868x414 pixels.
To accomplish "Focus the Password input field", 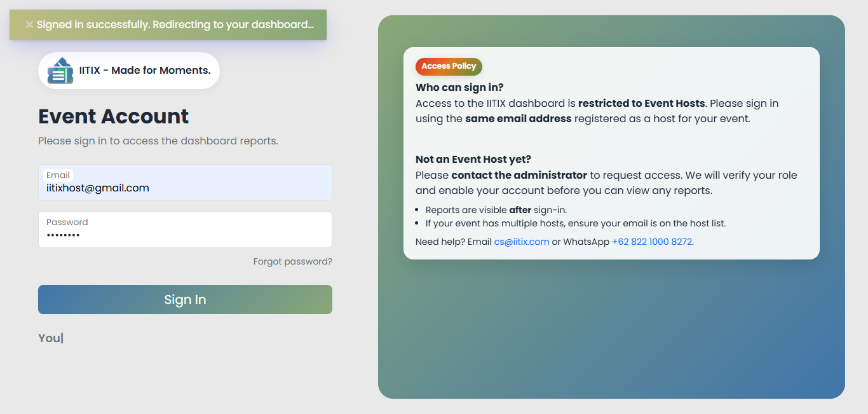I will tap(185, 235).
